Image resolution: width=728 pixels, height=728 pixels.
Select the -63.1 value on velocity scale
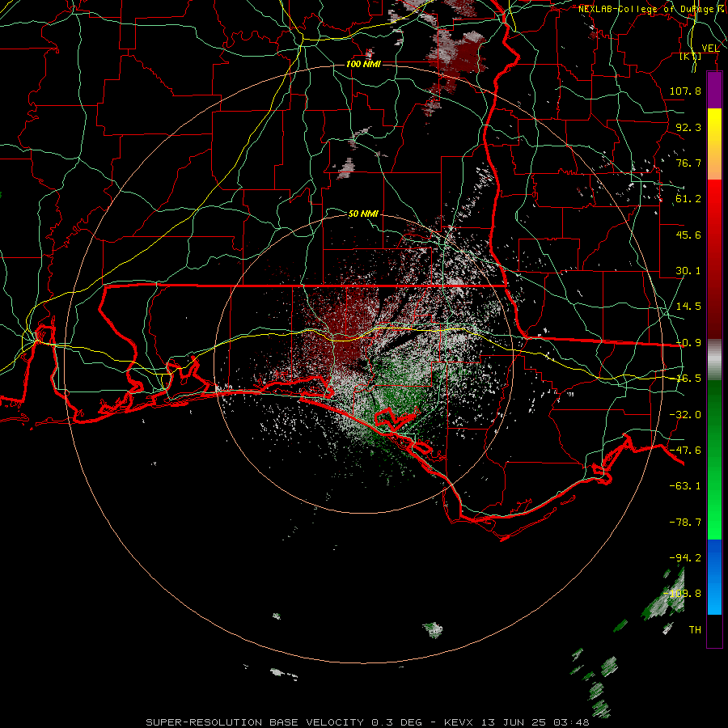coord(685,486)
